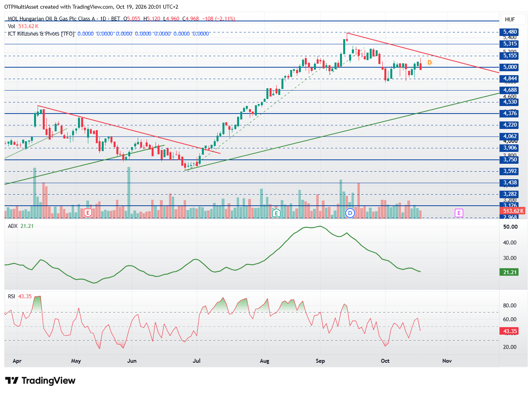The image size is (532, 394).
Task: Click the Apr label on the time axis
Action: tap(17, 361)
